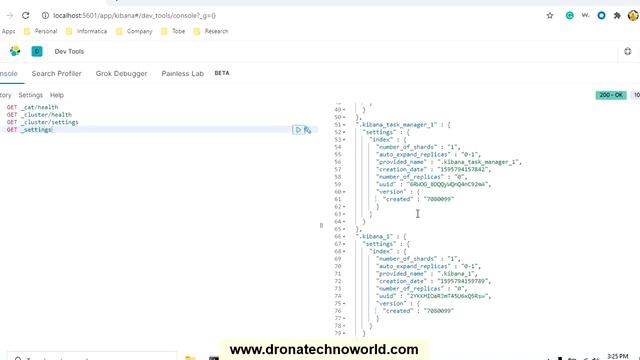Open the Tobe bookmarks folder
This screenshot has height=360, width=640.
173,31
